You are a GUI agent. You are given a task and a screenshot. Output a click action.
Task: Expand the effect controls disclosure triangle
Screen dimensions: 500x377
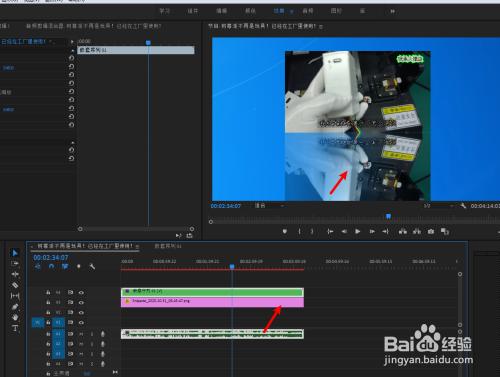point(72,42)
